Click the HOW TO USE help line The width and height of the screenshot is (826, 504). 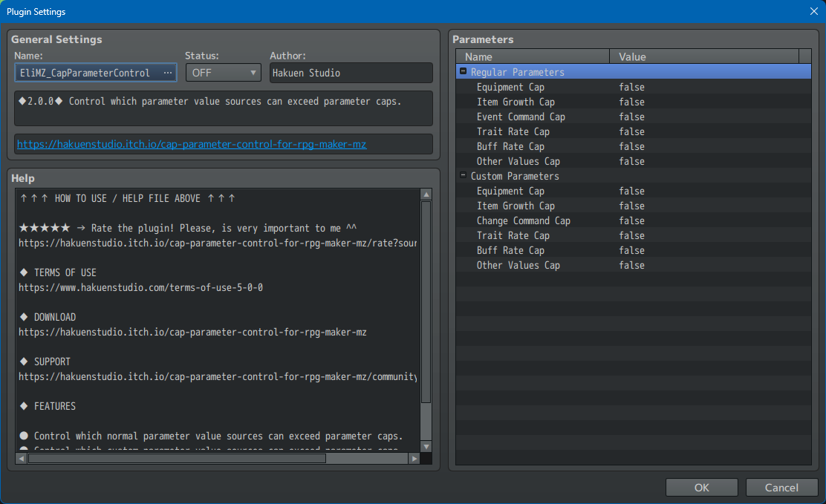coord(128,198)
